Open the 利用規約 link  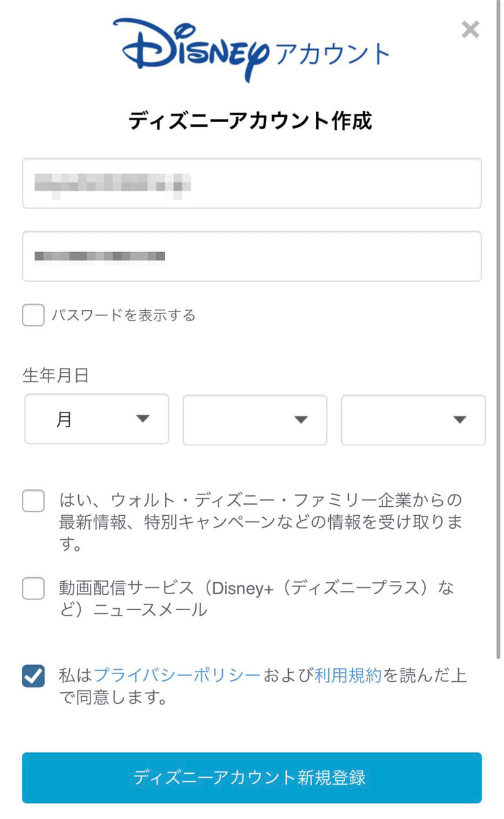click(x=348, y=675)
